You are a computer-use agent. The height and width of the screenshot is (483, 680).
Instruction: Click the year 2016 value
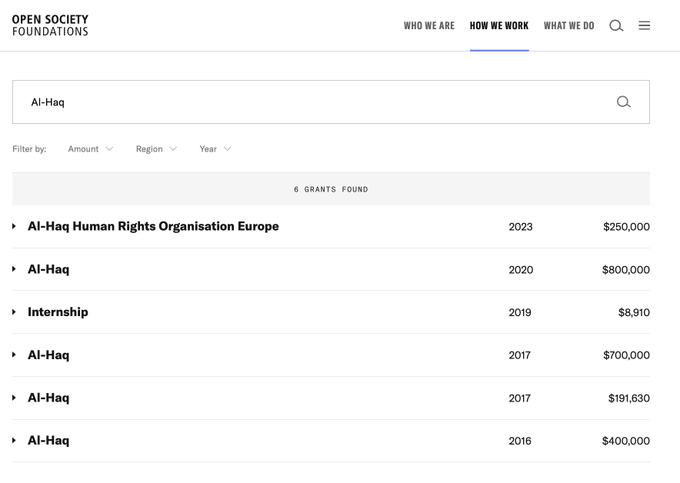[x=520, y=441]
